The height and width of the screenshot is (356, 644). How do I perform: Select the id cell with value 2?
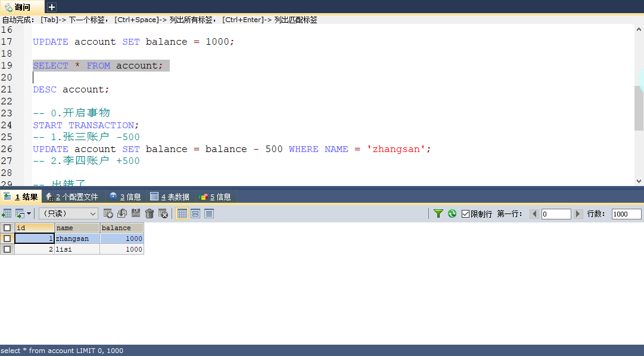coord(35,249)
